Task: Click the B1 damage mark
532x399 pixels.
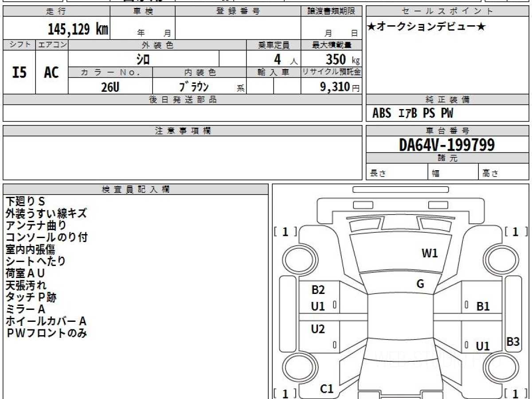Action: 483,306
